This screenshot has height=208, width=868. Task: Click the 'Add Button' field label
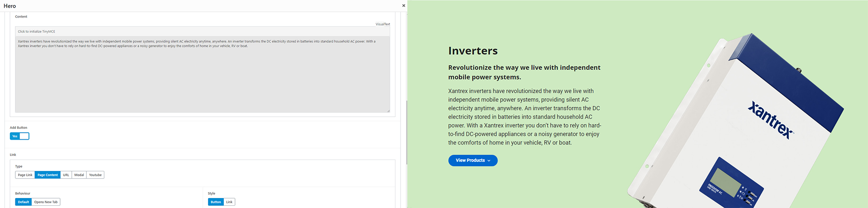(x=19, y=128)
